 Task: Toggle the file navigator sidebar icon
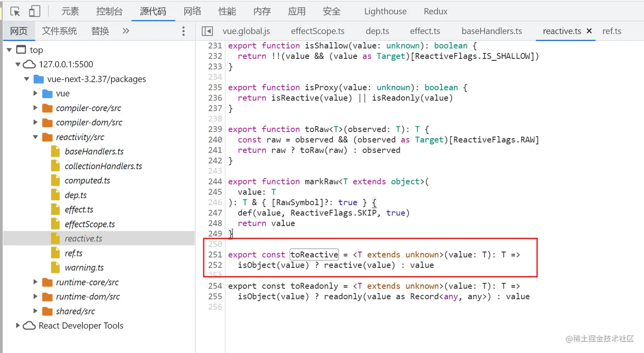(x=207, y=31)
